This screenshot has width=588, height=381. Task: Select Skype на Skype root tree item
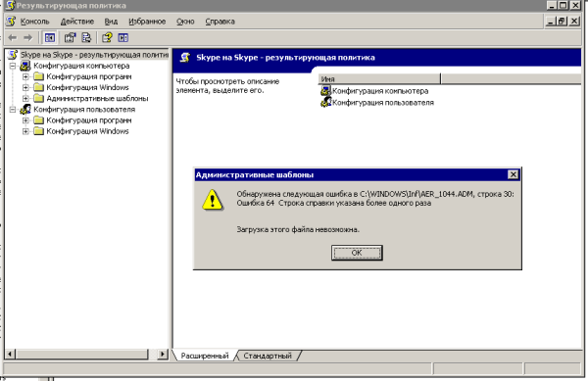[94, 55]
